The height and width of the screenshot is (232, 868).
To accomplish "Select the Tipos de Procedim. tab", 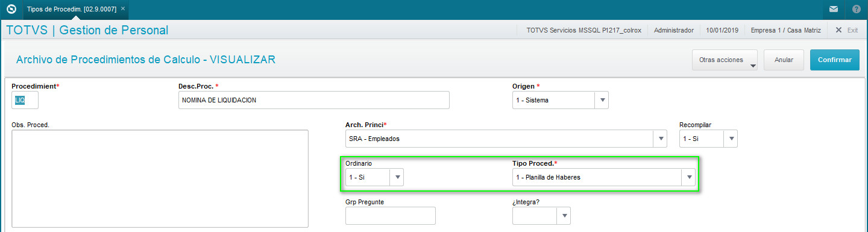I will click(72, 9).
